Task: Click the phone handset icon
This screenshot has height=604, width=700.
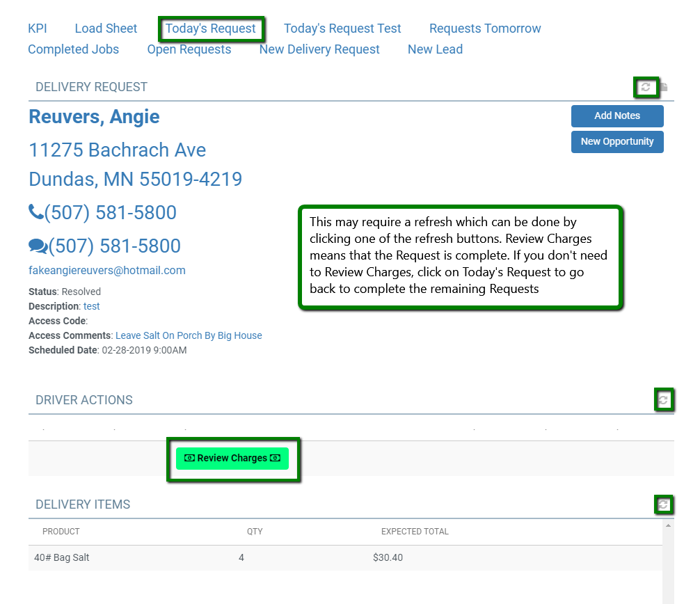Action: click(35, 212)
